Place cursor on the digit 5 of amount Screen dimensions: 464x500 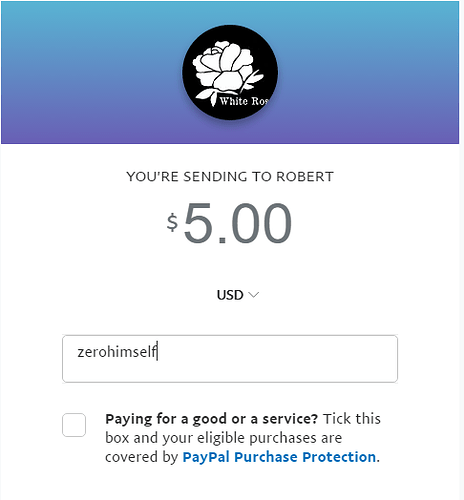198,223
